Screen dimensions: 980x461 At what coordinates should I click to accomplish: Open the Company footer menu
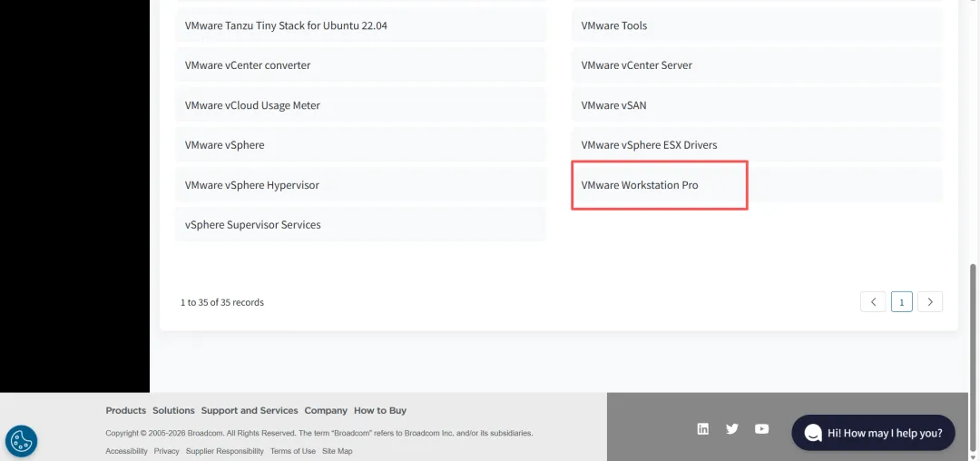326,410
